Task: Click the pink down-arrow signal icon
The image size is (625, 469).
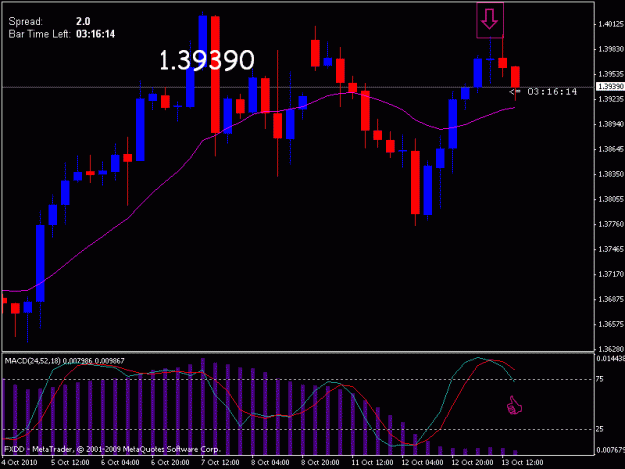Action: point(489,20)
